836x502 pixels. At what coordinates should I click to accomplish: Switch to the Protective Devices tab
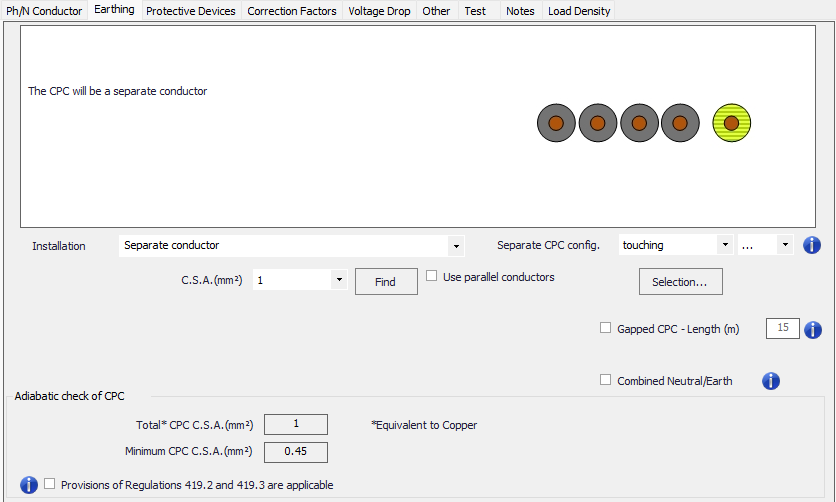[x=191, y=11]
